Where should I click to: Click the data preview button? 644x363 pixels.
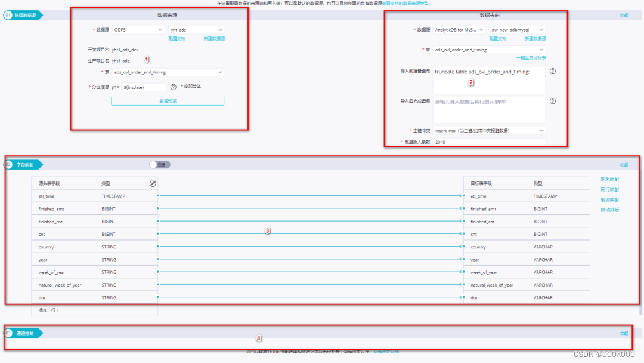tap(168, 101)
